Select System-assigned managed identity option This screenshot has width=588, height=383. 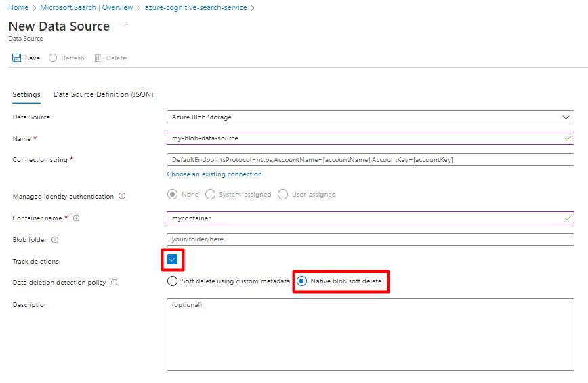click(211, 195)
